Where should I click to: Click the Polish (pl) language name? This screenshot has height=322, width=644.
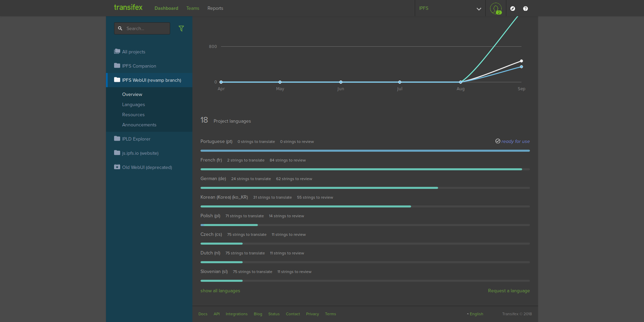coord(210,216)
